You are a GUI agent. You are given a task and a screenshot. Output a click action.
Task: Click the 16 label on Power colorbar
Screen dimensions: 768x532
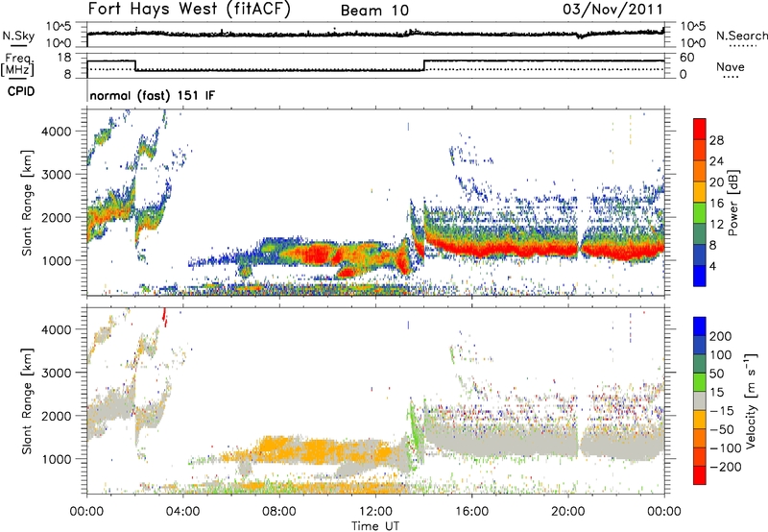tap(716, 204)
